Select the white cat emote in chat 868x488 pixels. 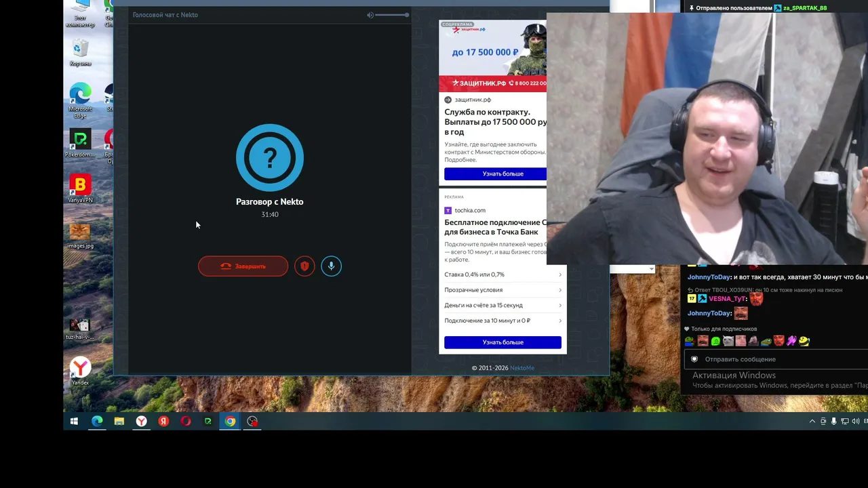728,341
